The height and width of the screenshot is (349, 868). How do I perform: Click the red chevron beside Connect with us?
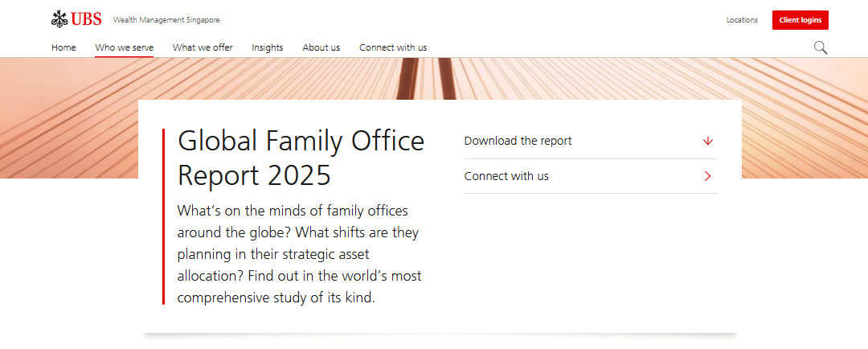click(707, 176)
